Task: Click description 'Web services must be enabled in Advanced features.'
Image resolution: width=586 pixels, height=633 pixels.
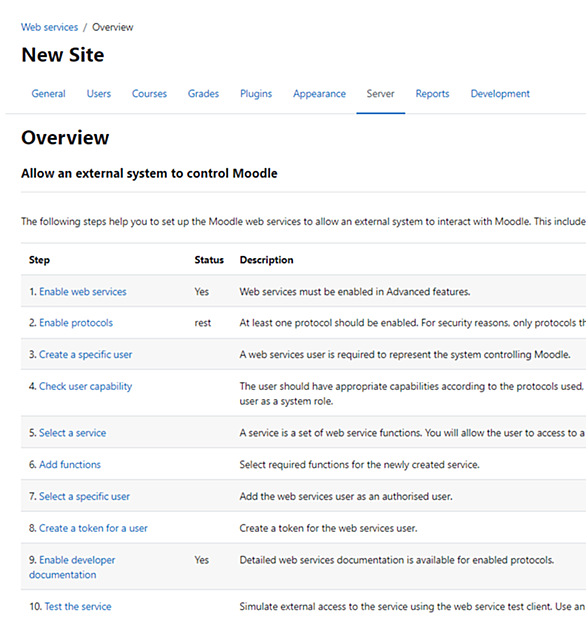Action: click(x=355, y=291)
